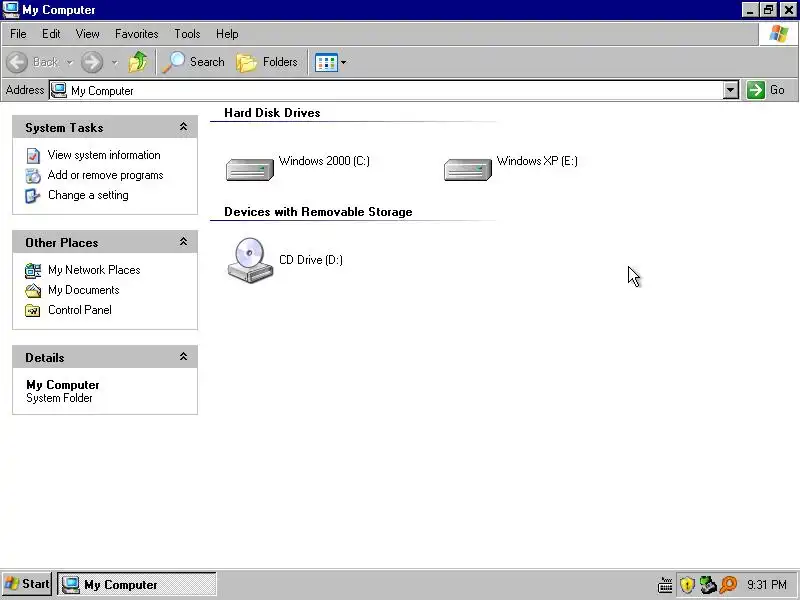The height and width of the screenshot is (600, 800).
Task: Open the Favorites menu
Action: pos(136,34)
